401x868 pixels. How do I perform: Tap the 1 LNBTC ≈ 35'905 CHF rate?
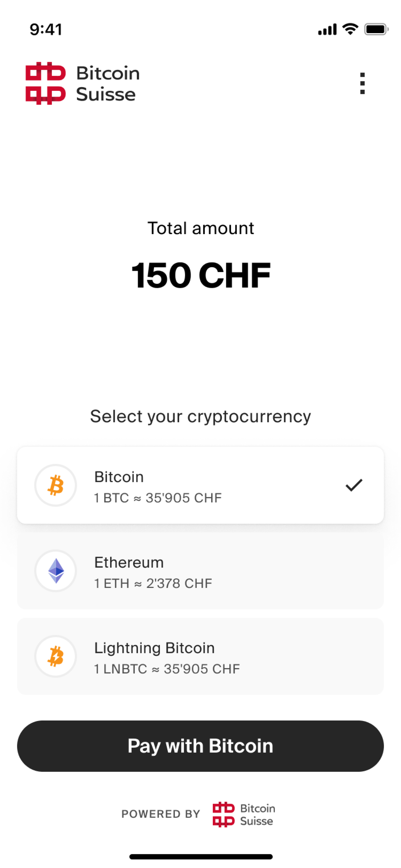167,669
